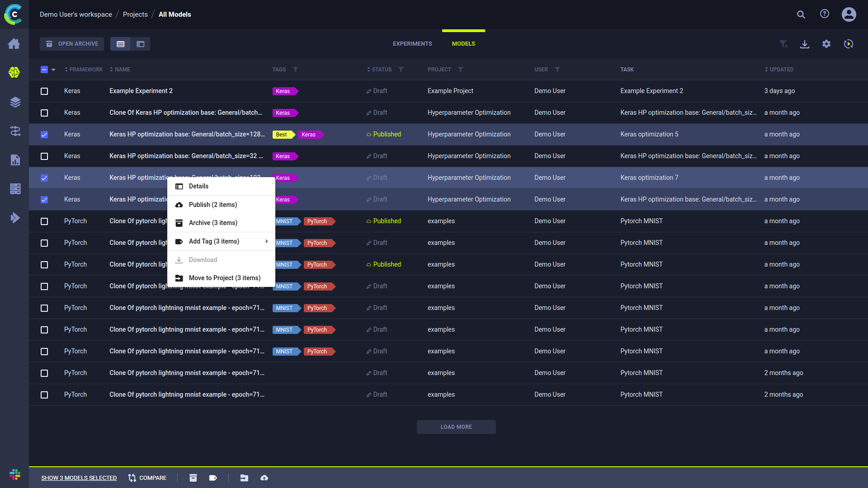868x488 pixels.
Task: Click the download table icon
Action: tap(805, 44)
